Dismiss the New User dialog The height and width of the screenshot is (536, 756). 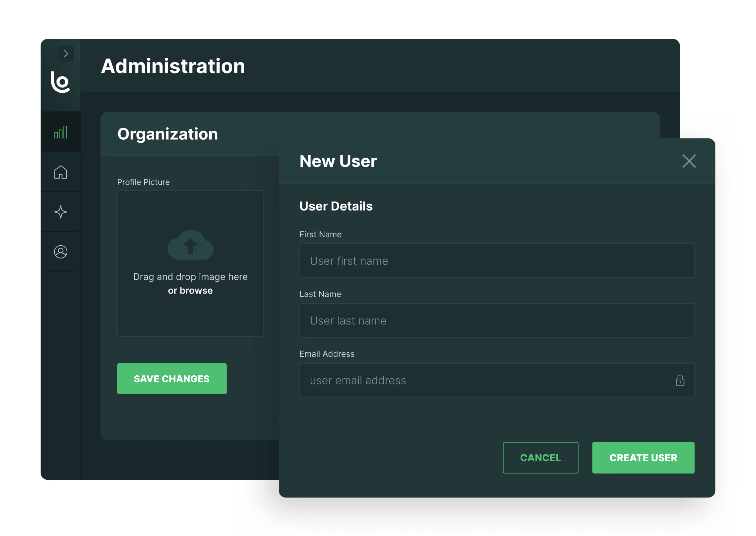tap(689, 161)
